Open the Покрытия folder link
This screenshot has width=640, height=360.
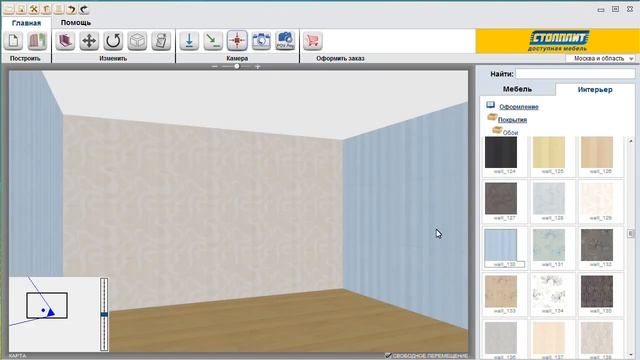point(512,120)
